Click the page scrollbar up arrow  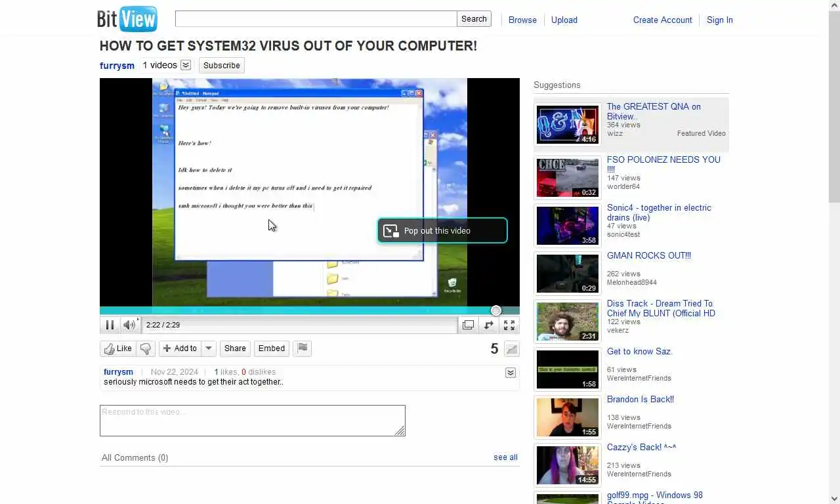834,5
